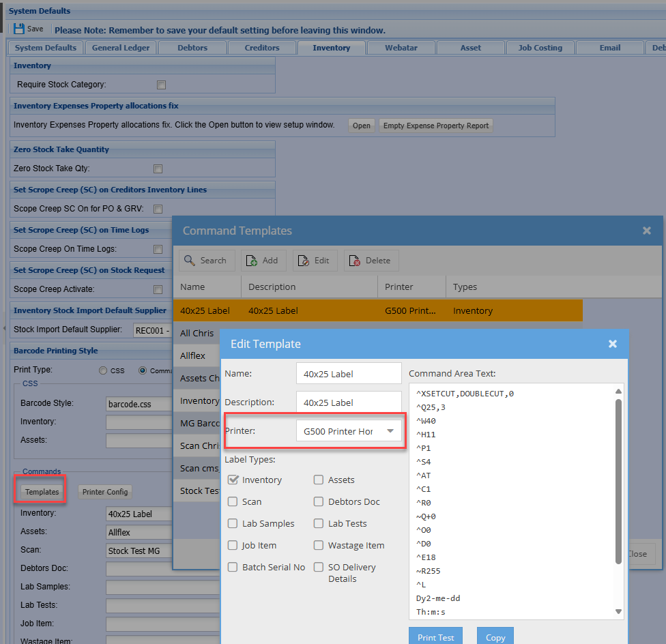
Task: Click the Save disk icon
Action: point(19,29)
